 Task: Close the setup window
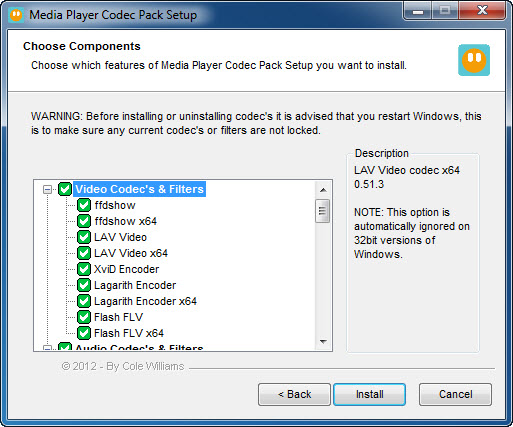point(482,11)
